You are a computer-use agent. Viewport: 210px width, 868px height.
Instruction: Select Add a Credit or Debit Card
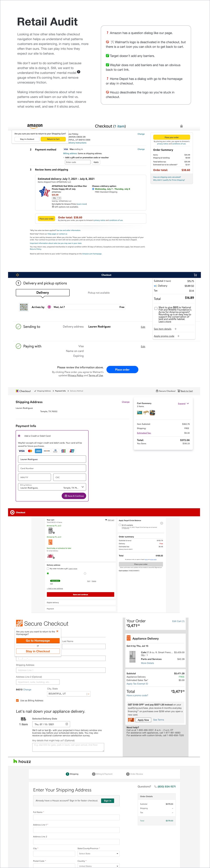19,436
